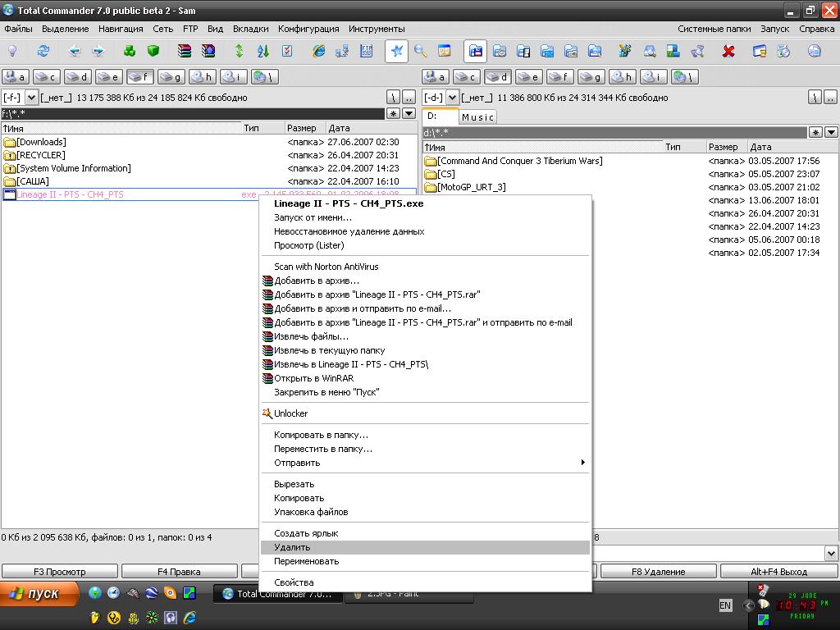840x630 pixels.
Task: Switch right panel to drive c
Action: tap(467, 77)
